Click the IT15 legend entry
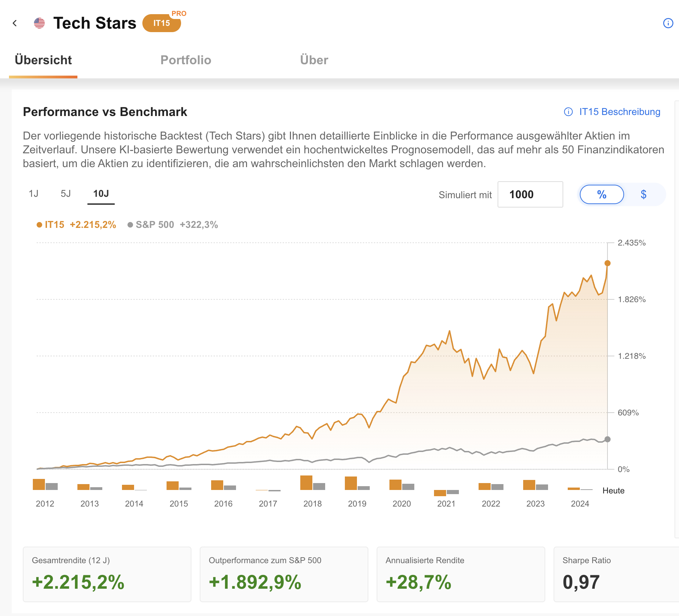The width and height of the screenshot is (679, 616). [76, 225]
